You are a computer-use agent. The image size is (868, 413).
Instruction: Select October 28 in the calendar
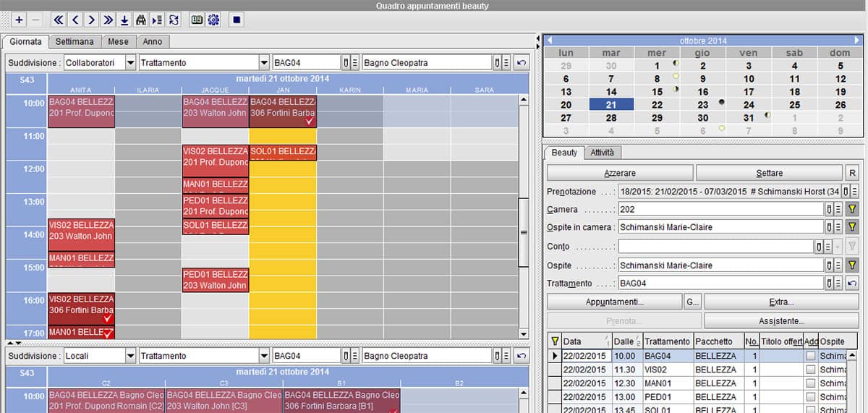pyautogui.click(x=611, y=118)
